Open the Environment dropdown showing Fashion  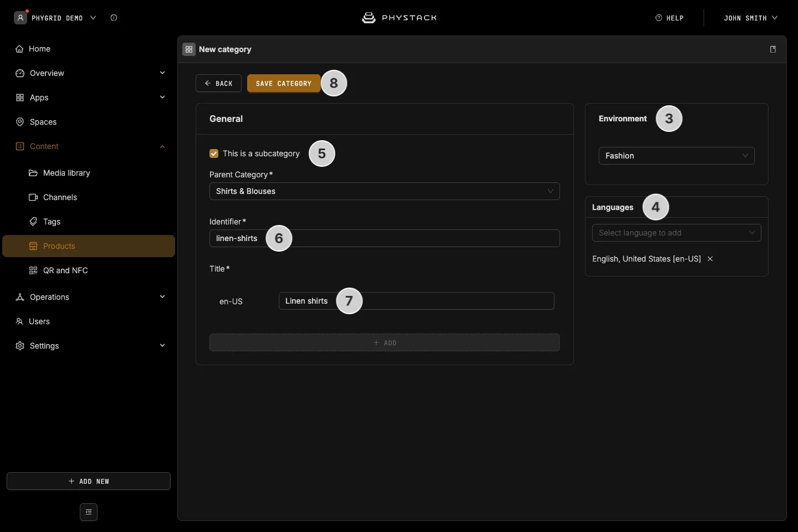pos(677,156)
